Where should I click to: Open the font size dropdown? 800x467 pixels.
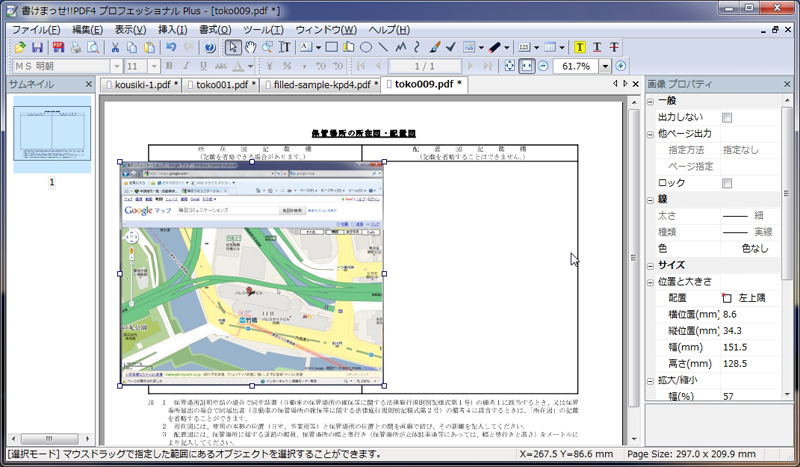(154, 66)
